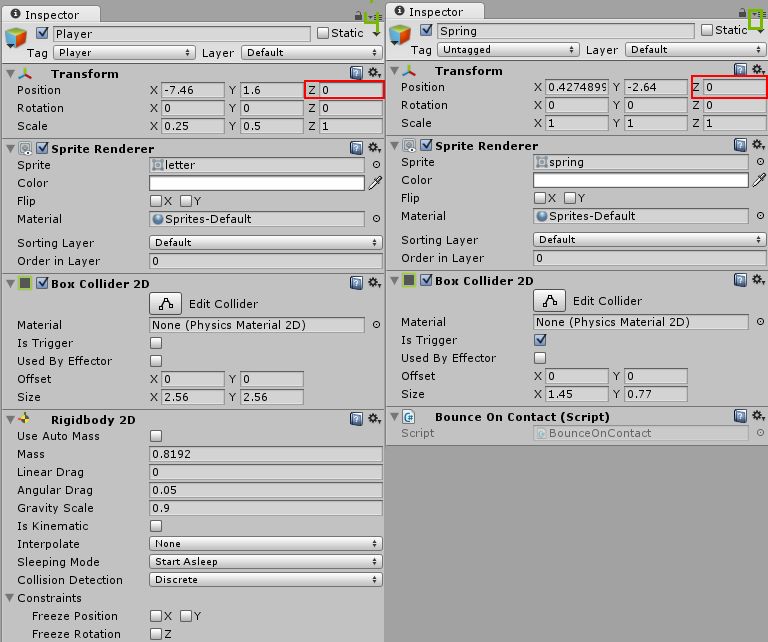Collapse Bounce On Contact script component
The image size is (768, 642).
point(394,417)
